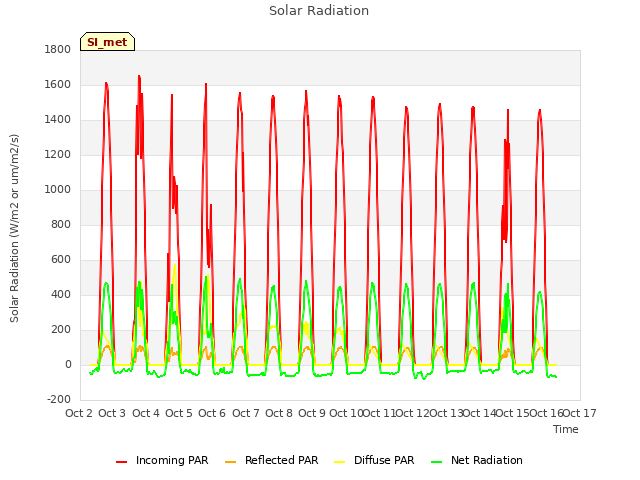The width and height of the screenshot is (640, 480).
Task: Click the Oct 5 yellow Diffuse PAR peak
Action: pos(175,265)
